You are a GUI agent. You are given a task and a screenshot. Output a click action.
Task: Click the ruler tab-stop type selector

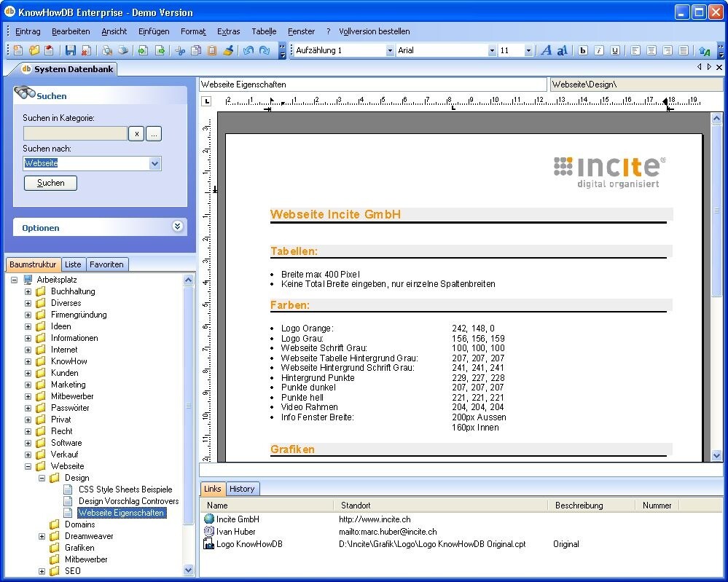[207, 101]
